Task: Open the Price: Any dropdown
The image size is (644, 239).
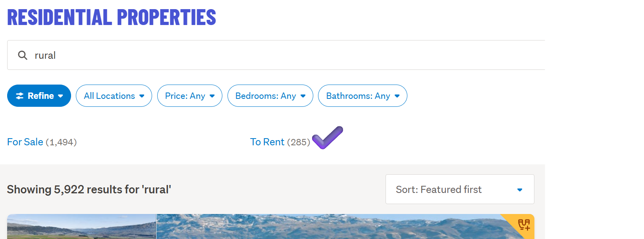Action: (190, 96)
